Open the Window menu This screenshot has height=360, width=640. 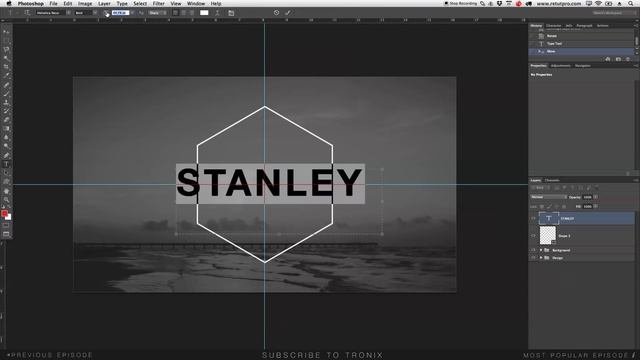[x=196, y=3]
